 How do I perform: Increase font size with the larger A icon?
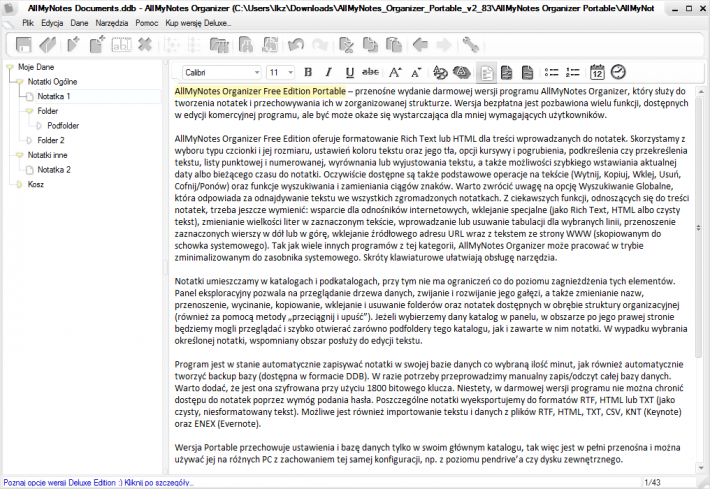[x=395, y=72]
